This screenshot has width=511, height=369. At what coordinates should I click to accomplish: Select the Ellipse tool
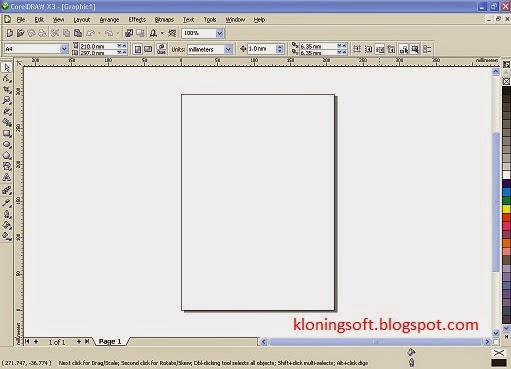[7, 144]
